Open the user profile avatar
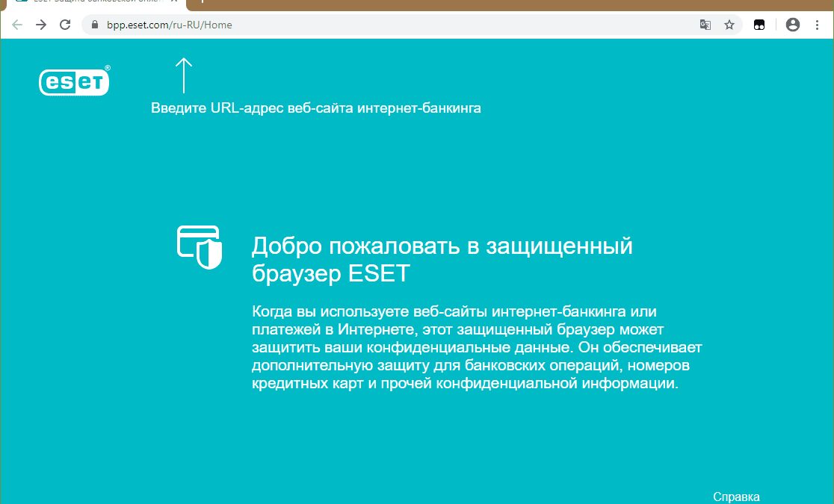 tap(793, 25)
